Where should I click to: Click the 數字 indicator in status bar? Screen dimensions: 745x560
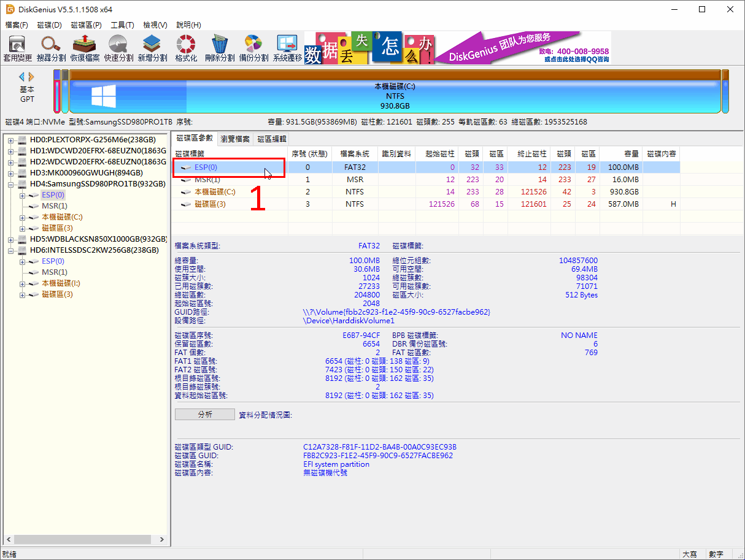tap(716, 554)
